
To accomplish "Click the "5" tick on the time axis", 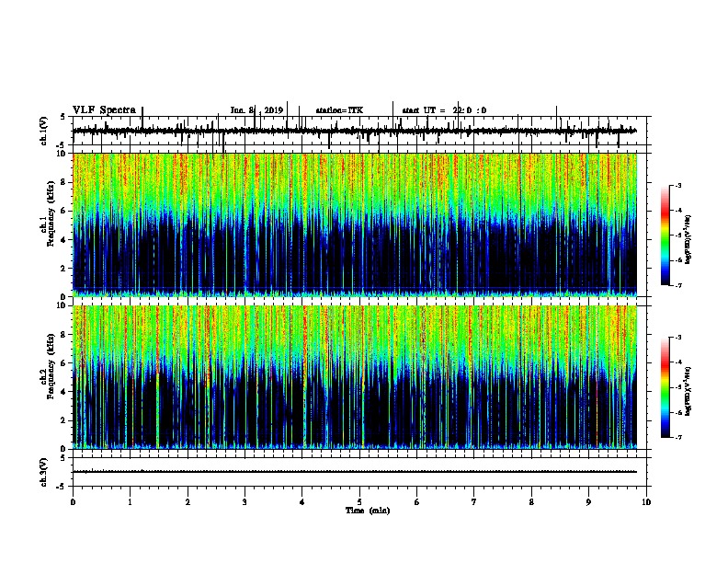I will coord(359,502).
